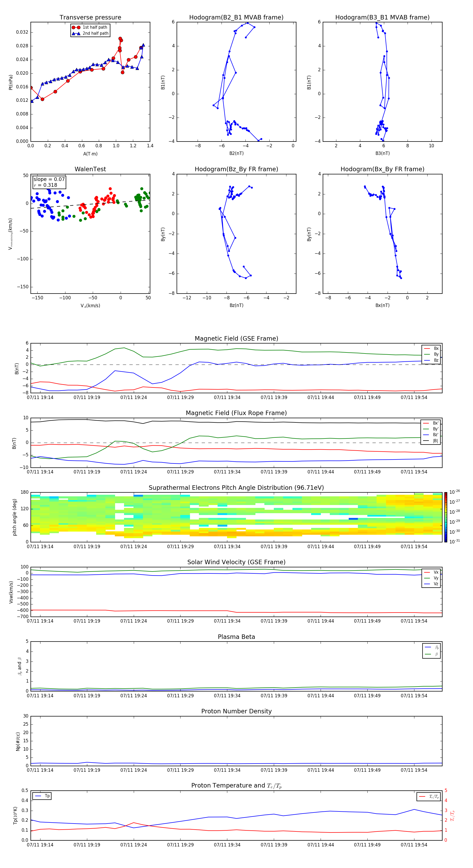This screenshot has height=868, width=473.
Task: Select the '2nd half path' legend entry
Action: 90,33
